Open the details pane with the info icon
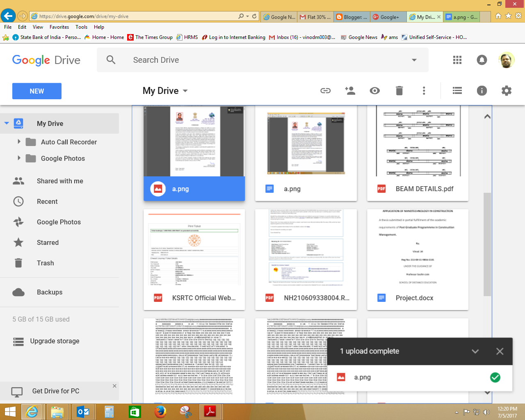525x420 pixels. click(x=482, y=91)
